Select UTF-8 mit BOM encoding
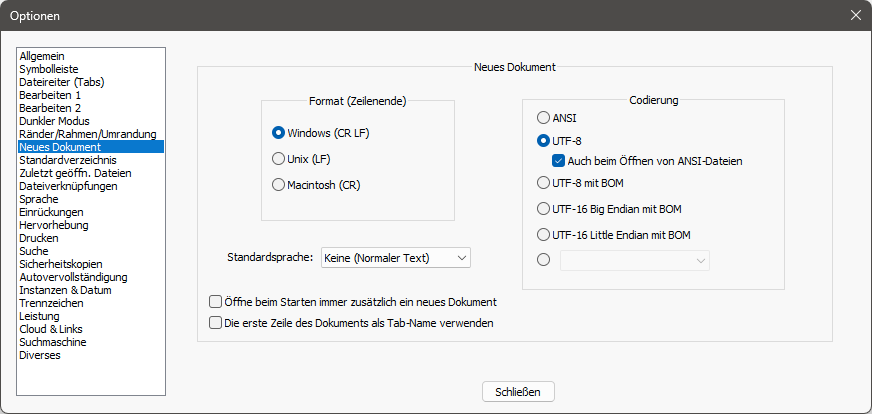 point(544,183)
